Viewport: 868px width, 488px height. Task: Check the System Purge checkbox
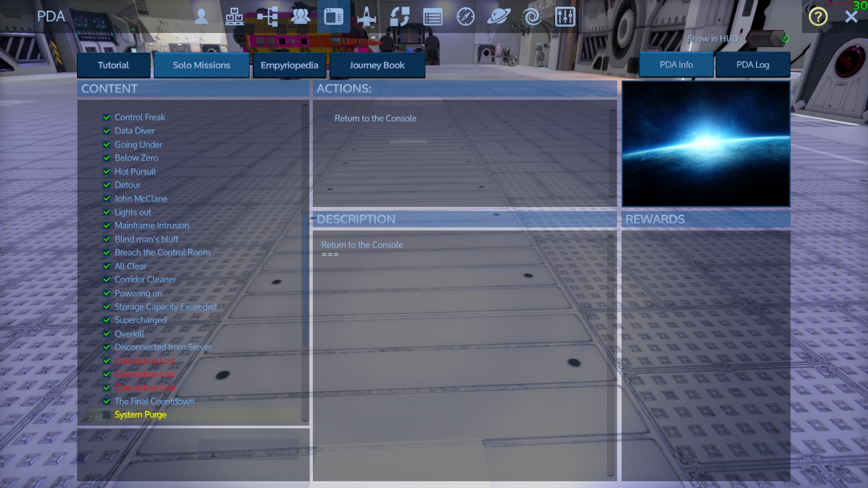(x=107, y=415)
